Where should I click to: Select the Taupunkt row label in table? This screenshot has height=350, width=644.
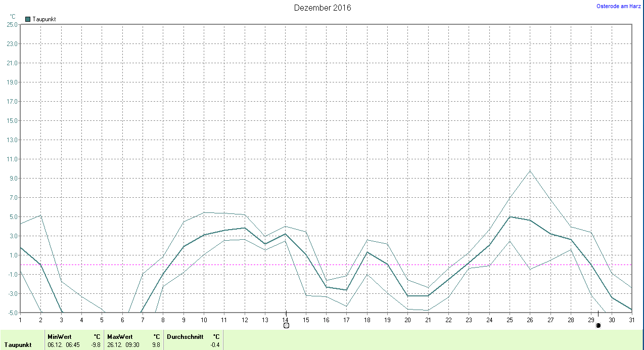point(18,345)
